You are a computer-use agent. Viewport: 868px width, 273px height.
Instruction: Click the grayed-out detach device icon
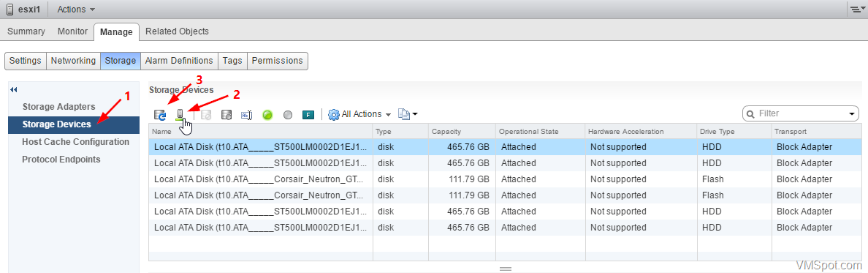pyautogui.click(x=205, y=115)
